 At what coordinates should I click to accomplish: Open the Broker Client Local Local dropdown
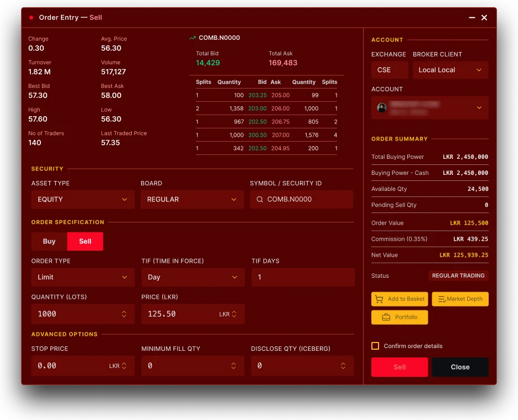(x=450, y=70)
